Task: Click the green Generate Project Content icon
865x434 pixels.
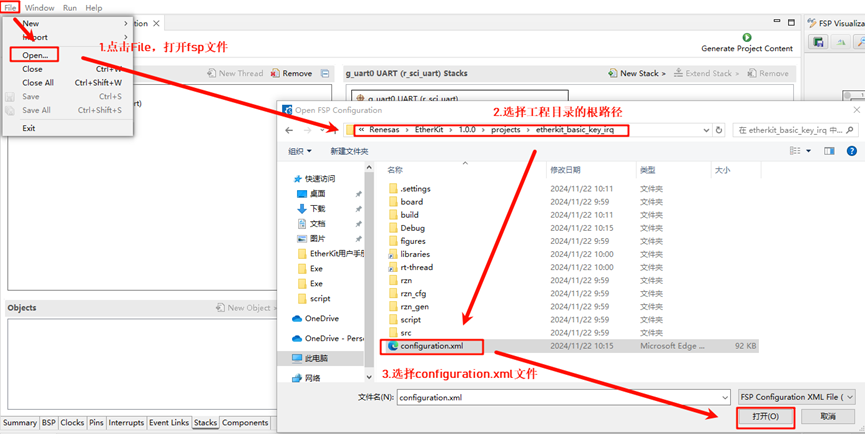Action: point(747,37)
